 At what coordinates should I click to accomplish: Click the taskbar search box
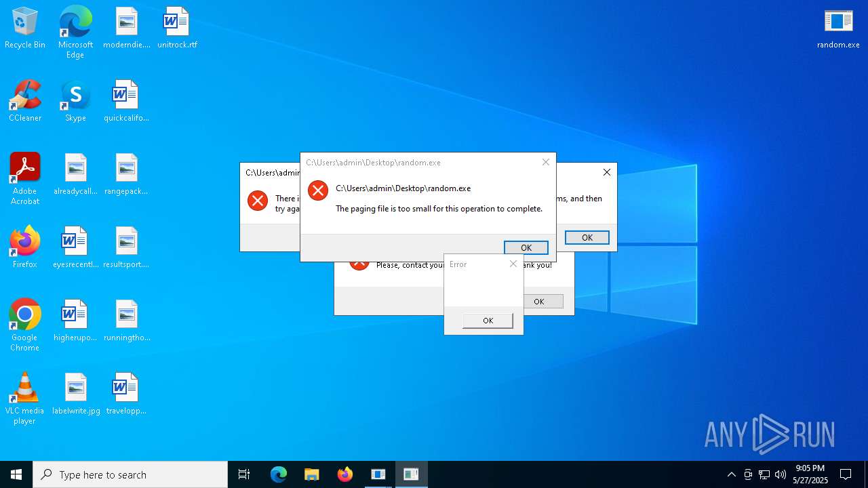coord(130,474)
